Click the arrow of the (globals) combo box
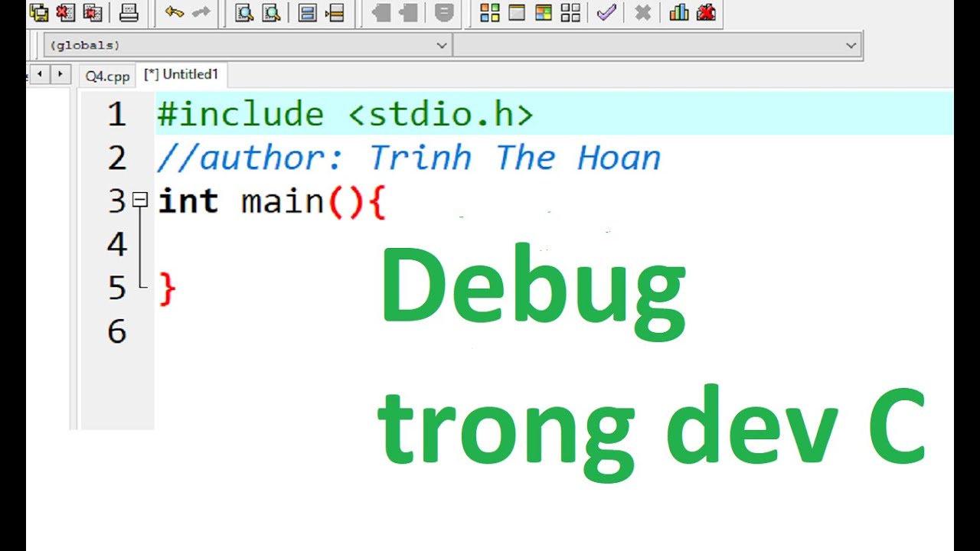980x551 pixels. tap(442, 45)
